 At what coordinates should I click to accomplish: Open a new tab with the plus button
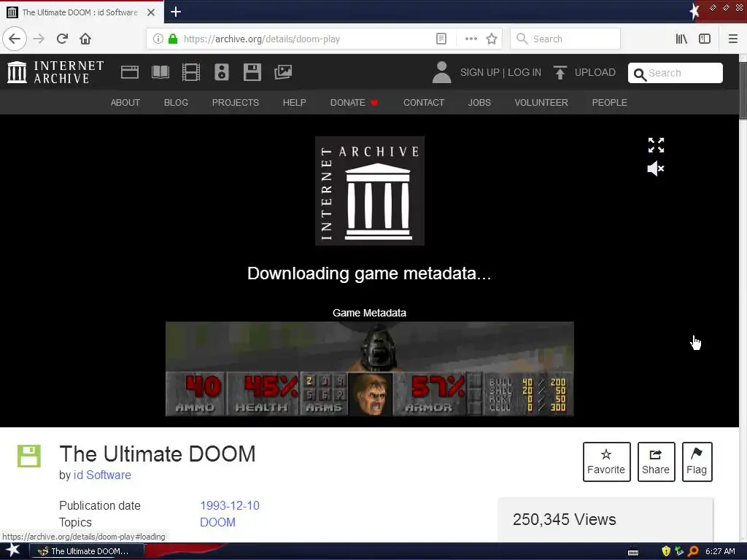(176, 12)
